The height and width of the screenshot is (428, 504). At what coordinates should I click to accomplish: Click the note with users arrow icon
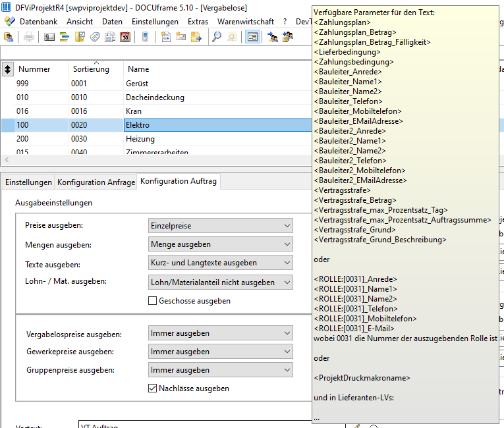(288, 37)
